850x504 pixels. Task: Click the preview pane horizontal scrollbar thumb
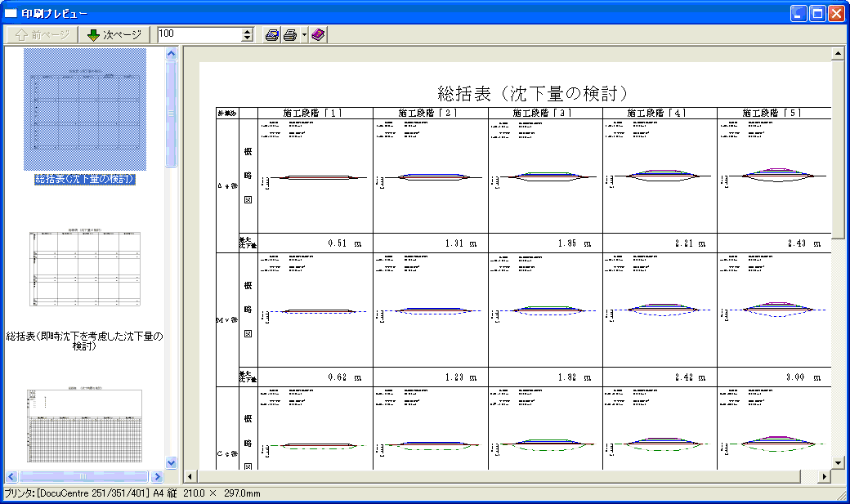click(x=499, y=477)
